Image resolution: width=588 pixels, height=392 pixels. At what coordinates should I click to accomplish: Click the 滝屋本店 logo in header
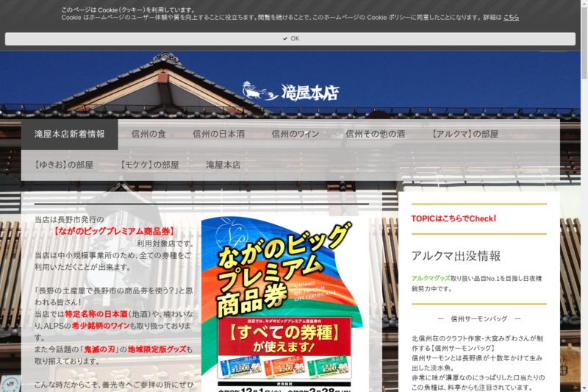pos(290,92)
